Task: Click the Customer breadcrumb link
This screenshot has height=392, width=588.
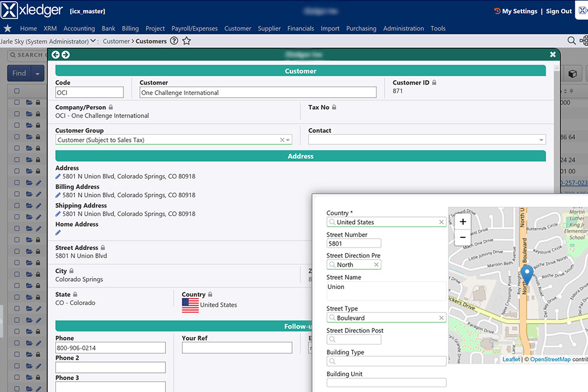Action: 116,41
